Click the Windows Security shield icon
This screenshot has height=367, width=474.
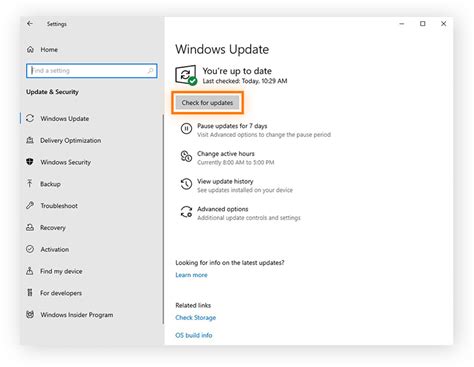click(x=30, y=162)
